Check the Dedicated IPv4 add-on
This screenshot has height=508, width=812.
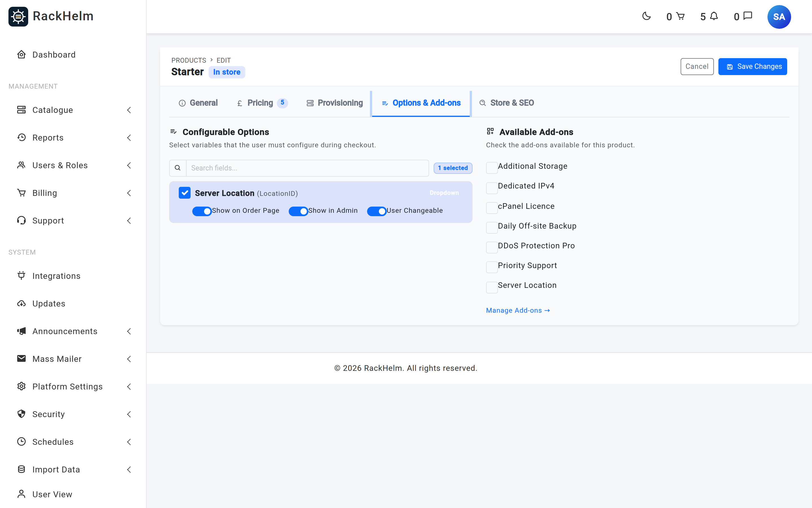click(491, 188)
